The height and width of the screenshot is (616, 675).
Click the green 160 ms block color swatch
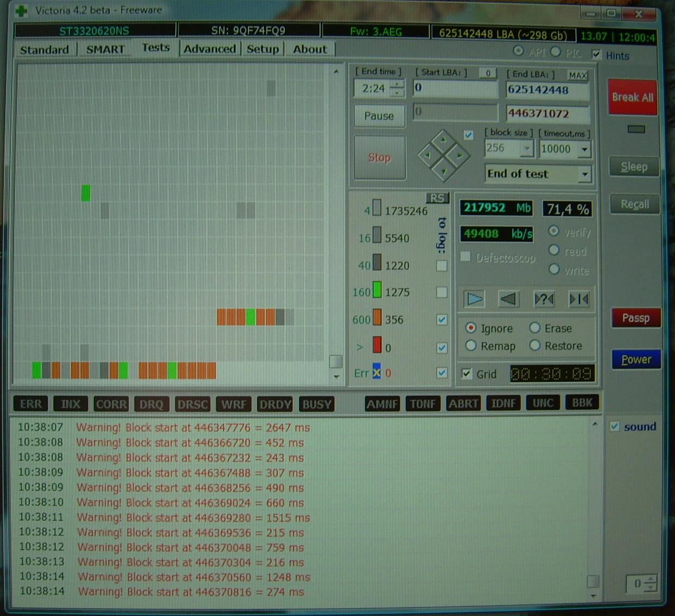[x=377, y=290]
